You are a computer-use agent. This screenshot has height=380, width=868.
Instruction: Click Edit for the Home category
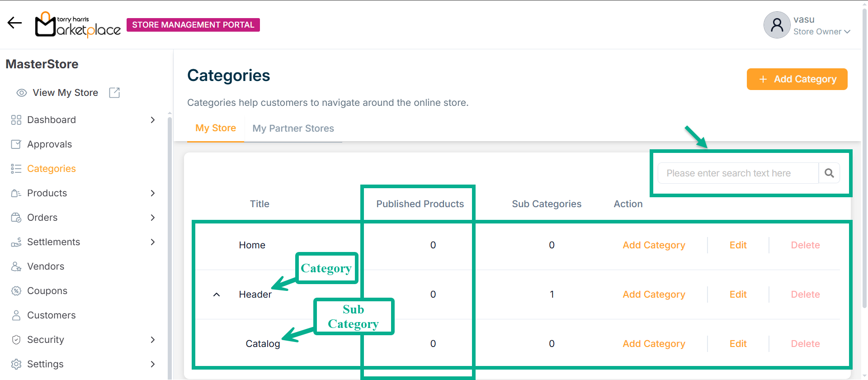[x=738, y=245]
